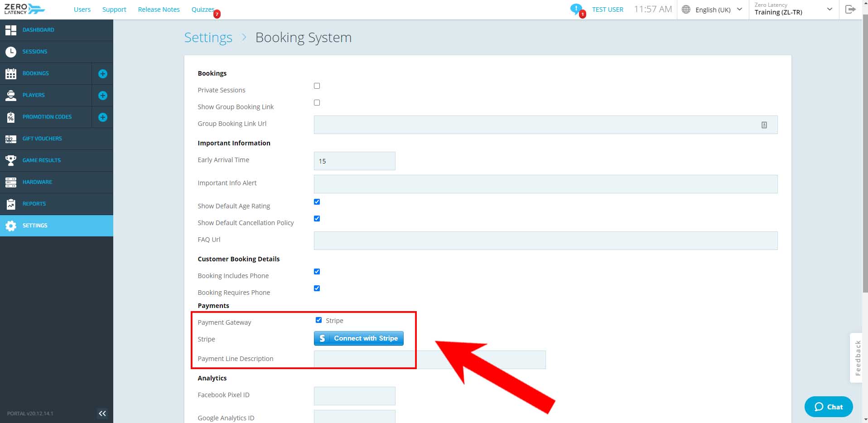
Task: Click the Settings gear icon
Action: [11, 226]
